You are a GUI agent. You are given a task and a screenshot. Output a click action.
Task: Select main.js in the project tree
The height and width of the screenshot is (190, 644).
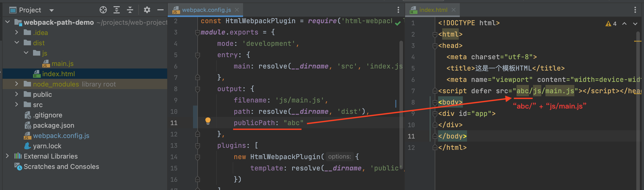62,64
